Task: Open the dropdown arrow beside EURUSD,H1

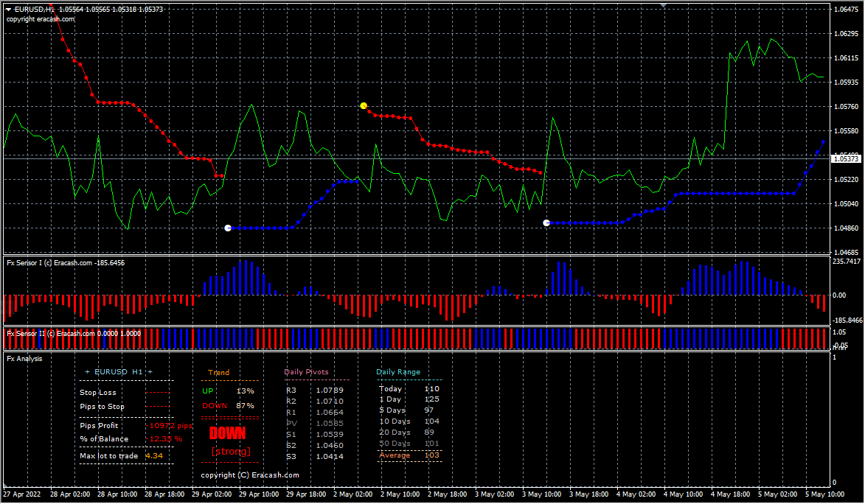Action: [x=7, y=10]
